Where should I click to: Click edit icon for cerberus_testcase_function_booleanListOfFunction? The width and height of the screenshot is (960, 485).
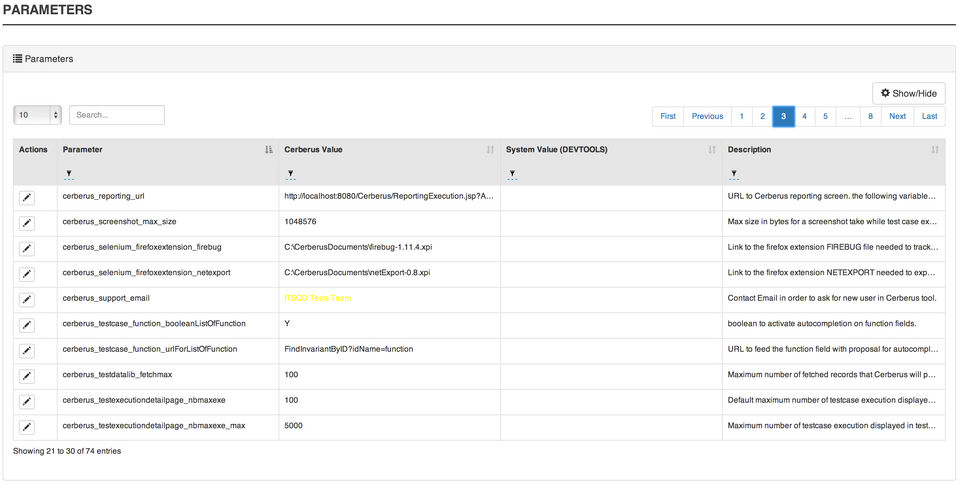pos(27,325)
